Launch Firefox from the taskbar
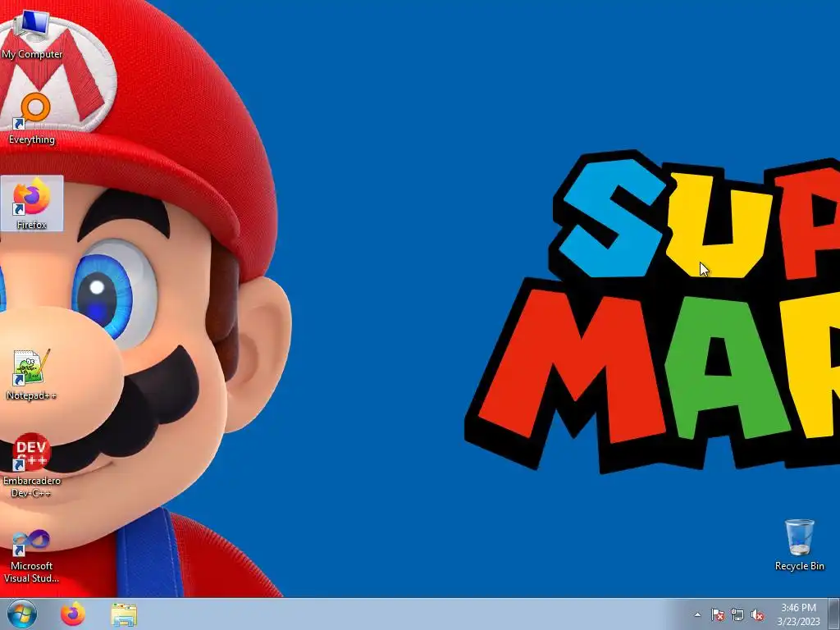Image resolution: width=840 pixels, height=630 pixels. tap(73, 614)
